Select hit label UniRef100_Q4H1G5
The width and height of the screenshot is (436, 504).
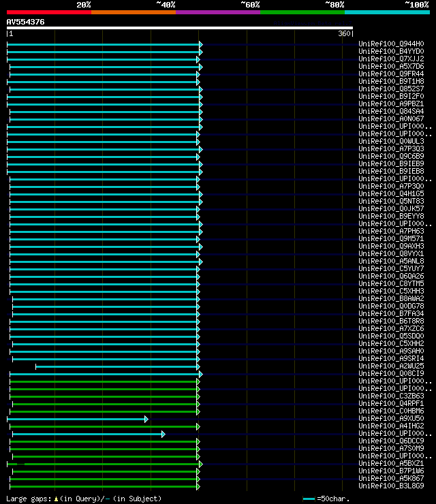391,193
